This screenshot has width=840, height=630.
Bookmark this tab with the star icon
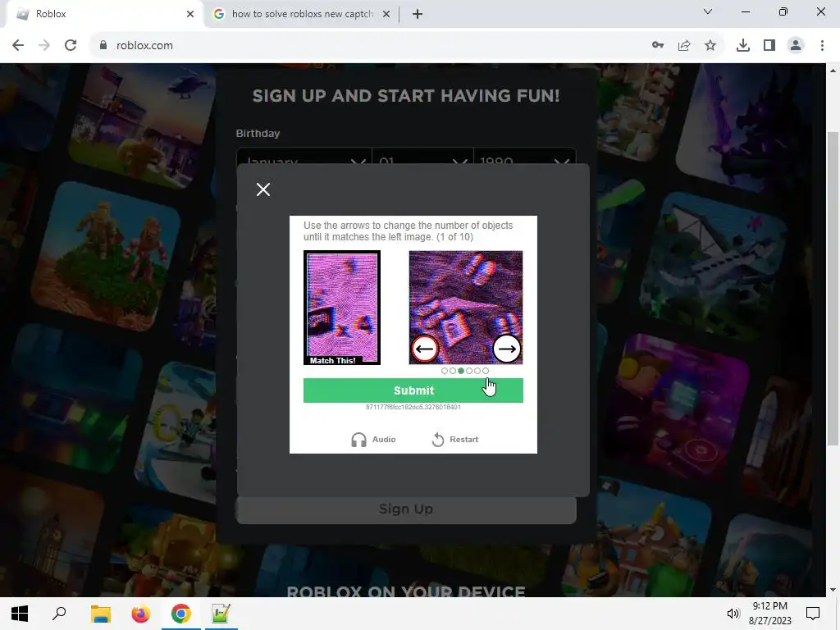[x=710, y=46]
